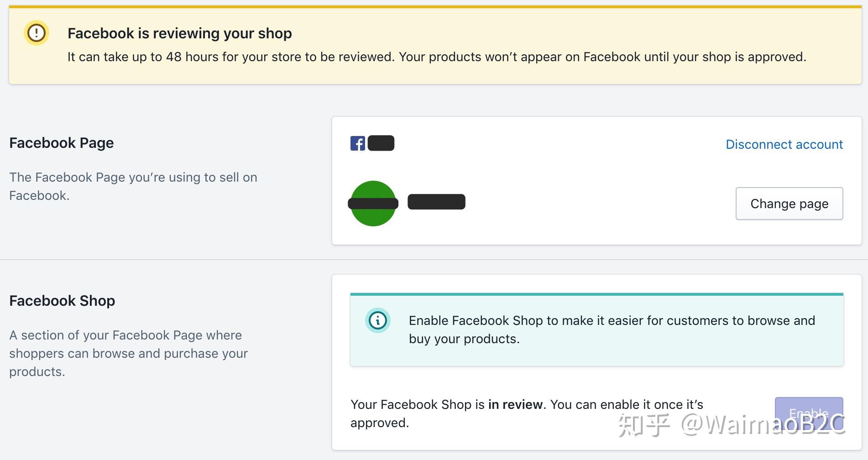The width and height of the screenshot is (868, 460).
Task: Click the Facebook Shop section heading
Action: [62, 301]
